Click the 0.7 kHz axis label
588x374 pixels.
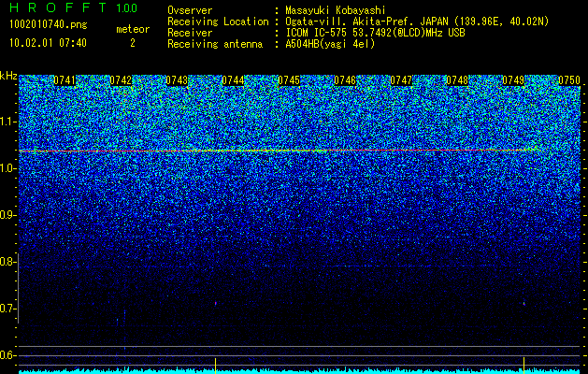click(7, 309)
